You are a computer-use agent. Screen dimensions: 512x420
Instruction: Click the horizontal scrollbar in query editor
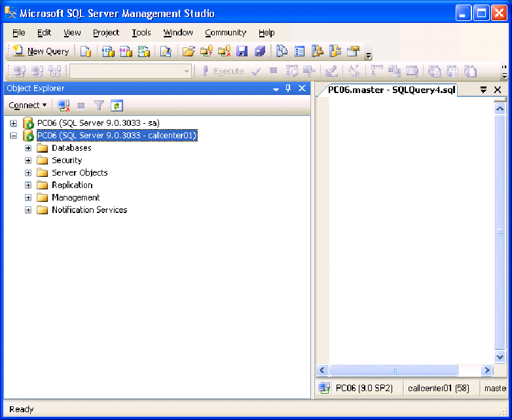393,370
